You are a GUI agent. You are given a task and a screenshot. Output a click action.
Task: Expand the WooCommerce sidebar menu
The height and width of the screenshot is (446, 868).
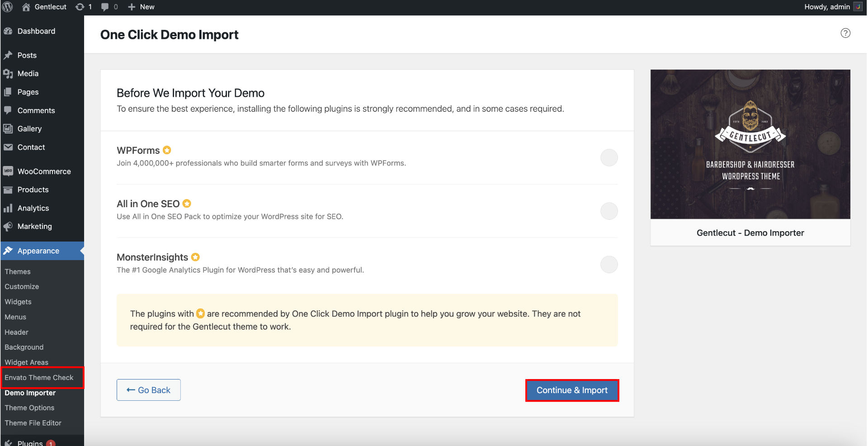(x=44, y=171)
